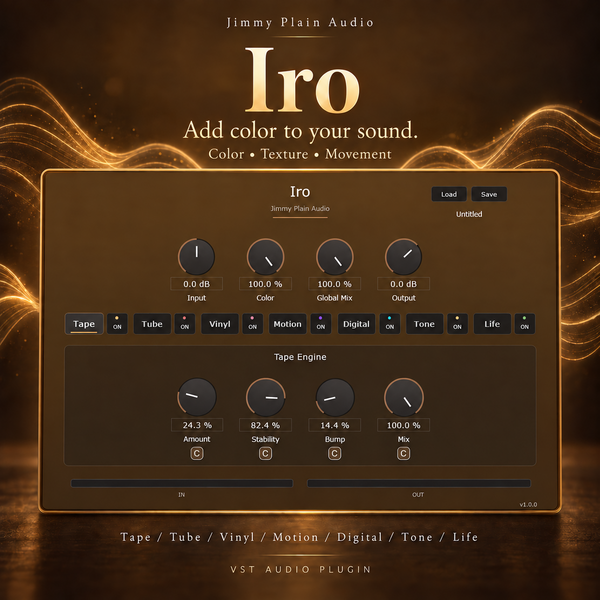The height and width of the screenshot is (600, 600).
Task: Toggle the ON switch next to Vinyl
Action: coord(253,324)
